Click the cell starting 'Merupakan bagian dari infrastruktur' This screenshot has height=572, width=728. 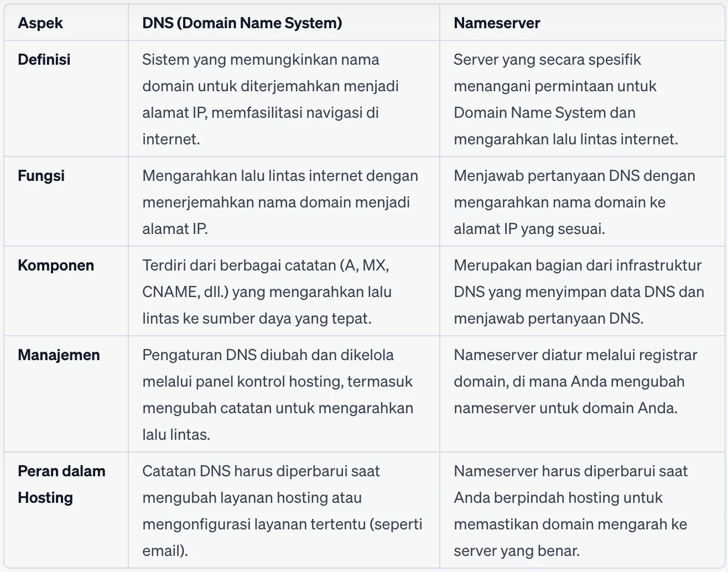578,292
